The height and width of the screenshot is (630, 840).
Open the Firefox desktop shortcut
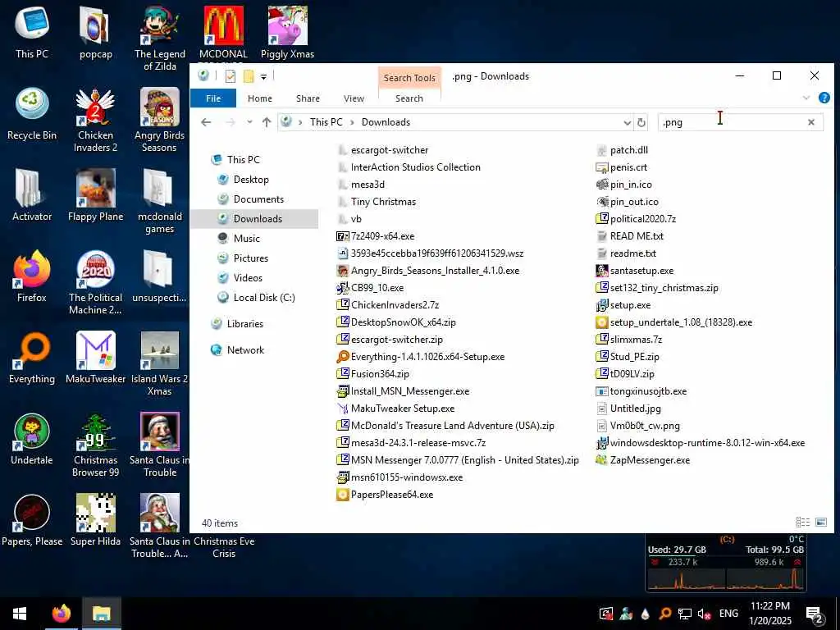tap(32, 276)
